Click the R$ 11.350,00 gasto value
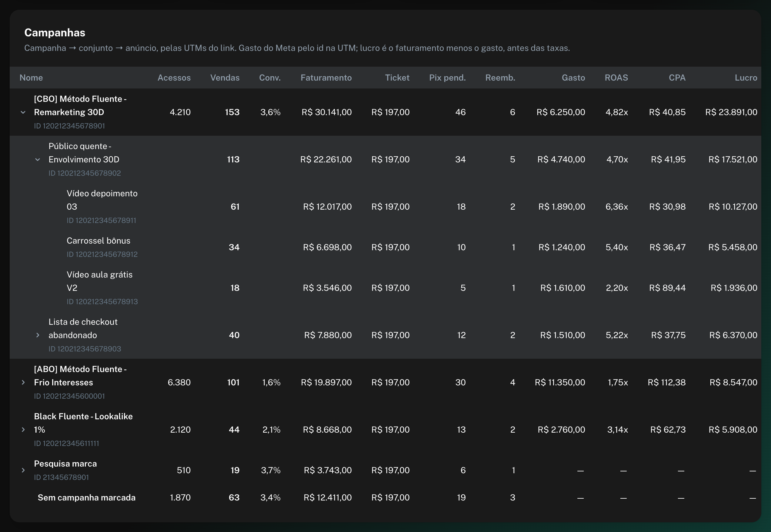The height and width of the screenshot is (532, 771). (560, 383)
